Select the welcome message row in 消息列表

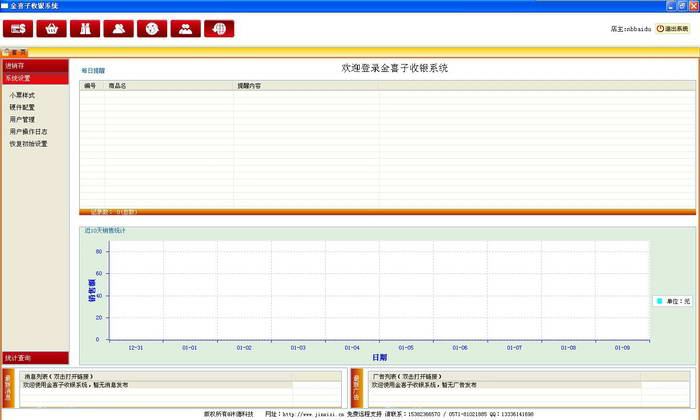click(156, 385)
